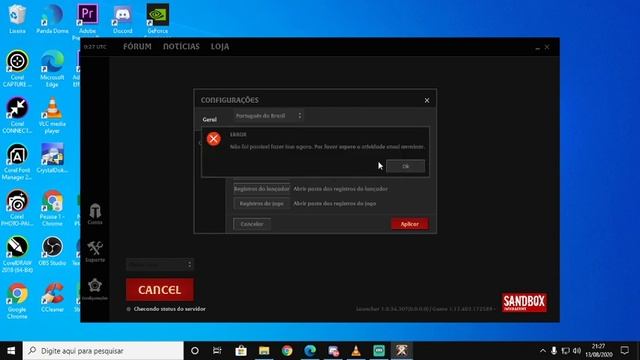Open GeForce Experience desktop shortcut
Screen dimensions: 640x360
(x=158, y=20)
